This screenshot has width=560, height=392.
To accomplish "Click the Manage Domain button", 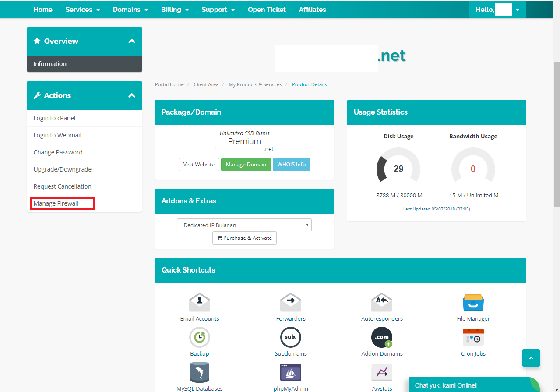I will pos(246,164).
